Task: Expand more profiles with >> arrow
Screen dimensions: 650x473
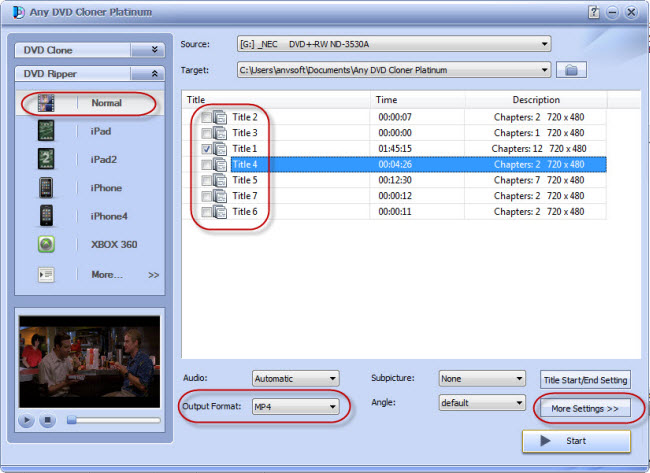Action: click(x=153, y=275)
